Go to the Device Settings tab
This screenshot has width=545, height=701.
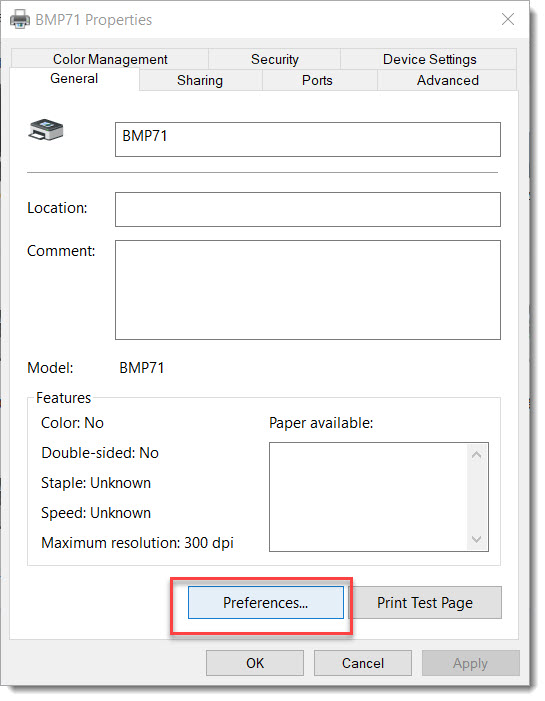(429, 59)
